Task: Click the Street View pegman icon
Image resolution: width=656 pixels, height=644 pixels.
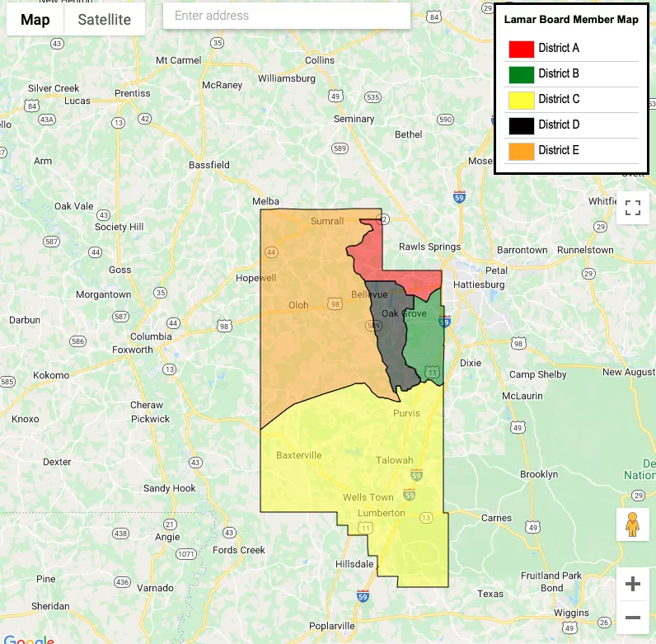Action: (x=633, y=524)
